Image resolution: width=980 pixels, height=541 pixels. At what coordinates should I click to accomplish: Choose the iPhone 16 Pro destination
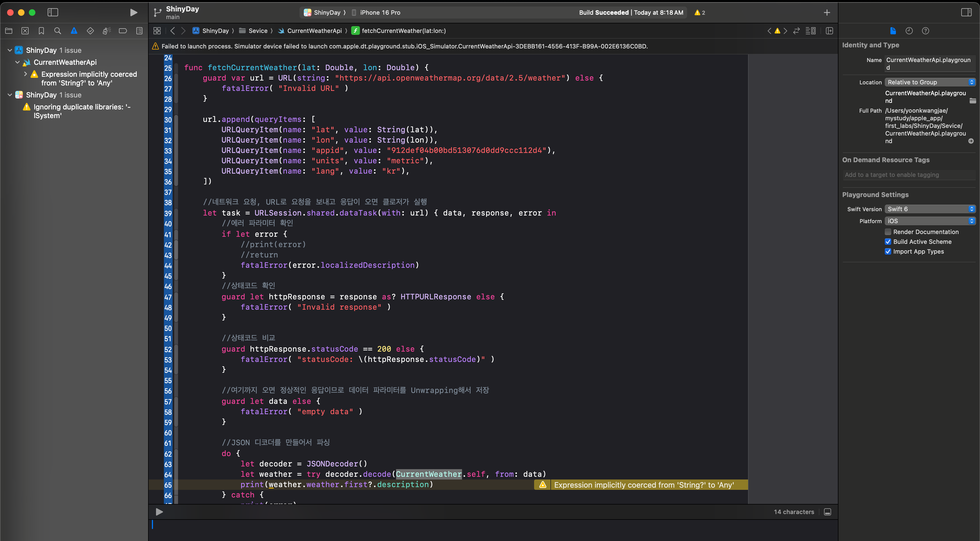click(x=376, y=13)
